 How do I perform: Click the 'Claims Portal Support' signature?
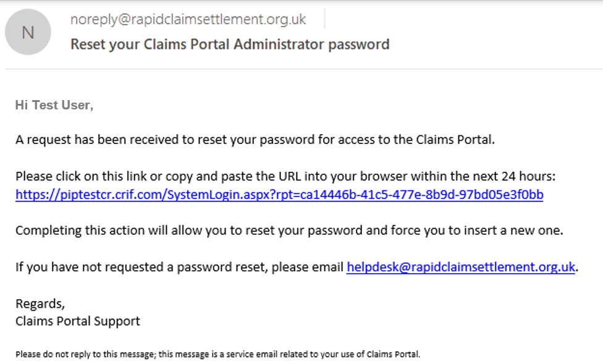pyautogui.click(x=78, y=321)
